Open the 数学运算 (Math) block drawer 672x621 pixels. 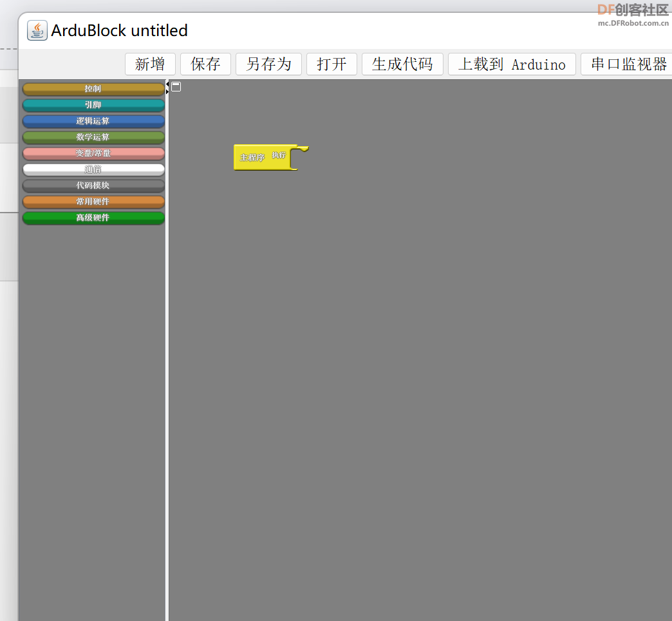click(x=93, y=137)
